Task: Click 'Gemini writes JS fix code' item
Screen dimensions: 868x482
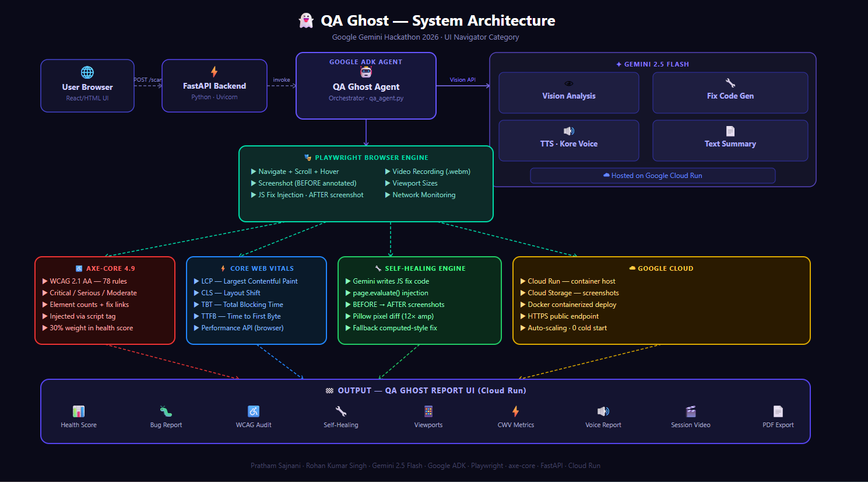Action: point(388,281)
